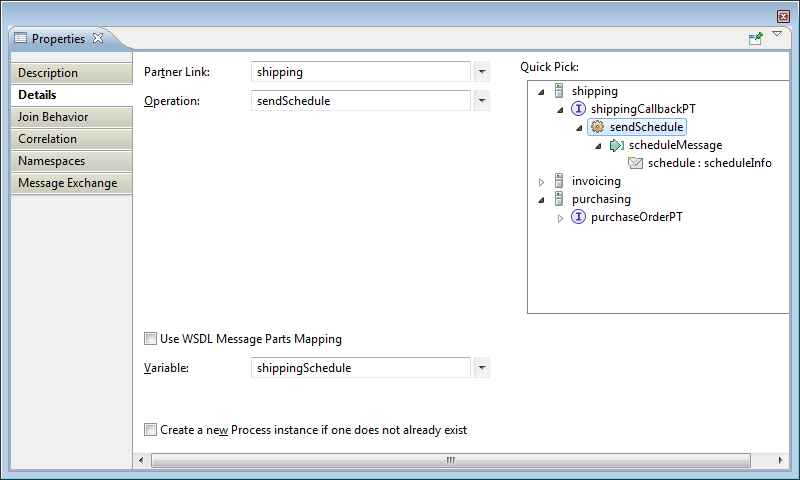800x480 pixels.
Task: Select the Message Exchange tab
Action: [x=67, y=183]
